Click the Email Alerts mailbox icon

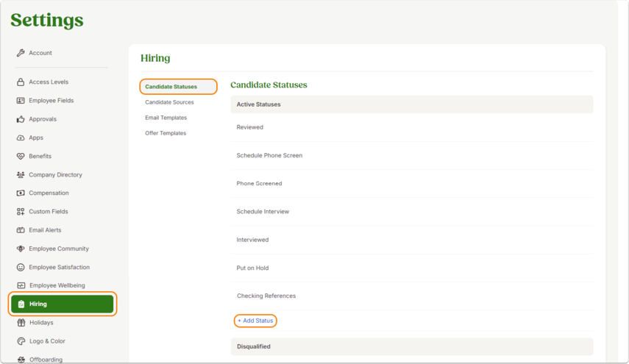pyautogui.click(x=21, y=230)
